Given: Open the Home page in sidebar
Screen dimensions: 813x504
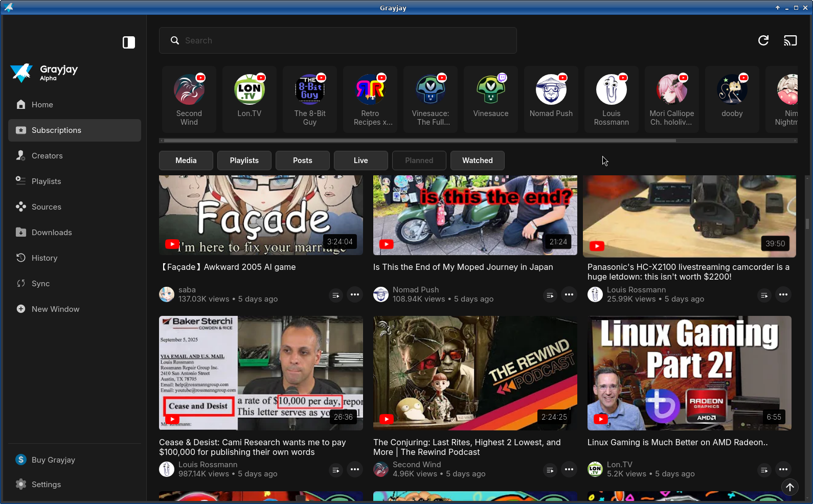Looking at the screenshot, I should tap(75, 105).
